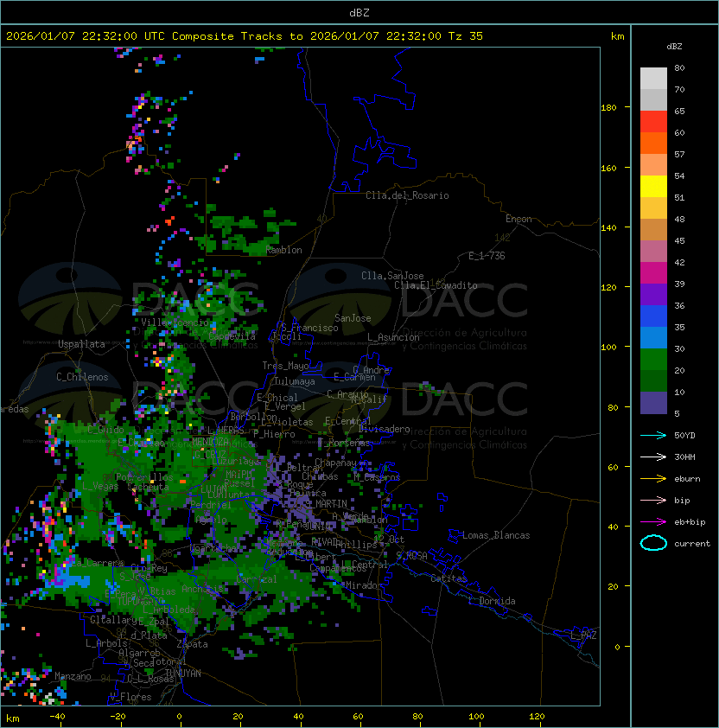This screenshot has height=728, width=719.
Task: Click the magenta eb+bip arrow symbol
Action: click(x=653, y=522)
